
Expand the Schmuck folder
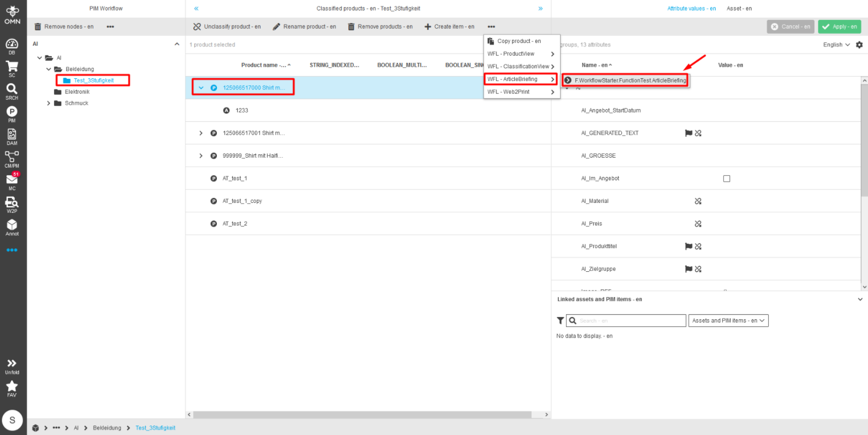49,103
